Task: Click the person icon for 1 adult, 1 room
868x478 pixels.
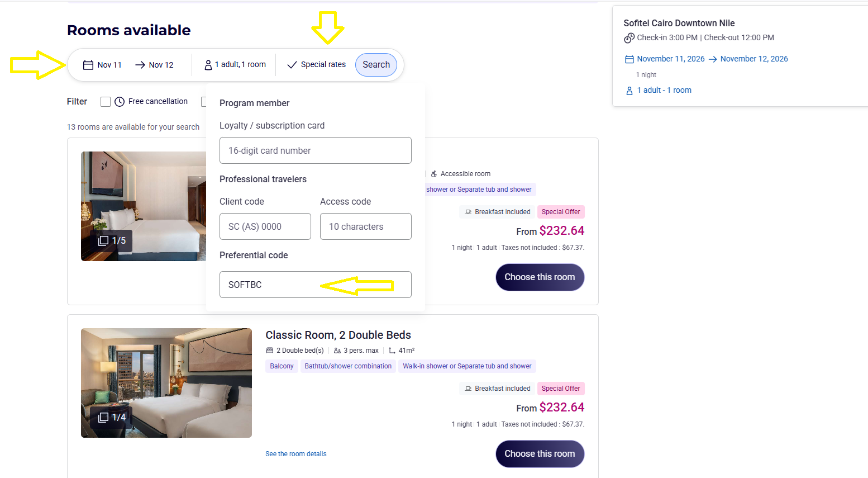Action: pyautogui.click(x=208, y=65)
